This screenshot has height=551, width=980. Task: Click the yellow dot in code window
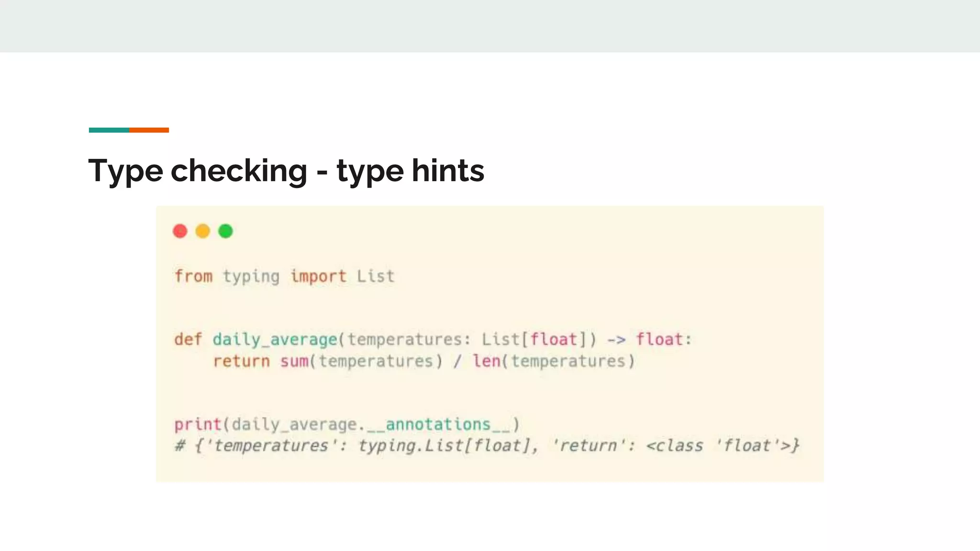pyautogui.click(x=203, y=231)
